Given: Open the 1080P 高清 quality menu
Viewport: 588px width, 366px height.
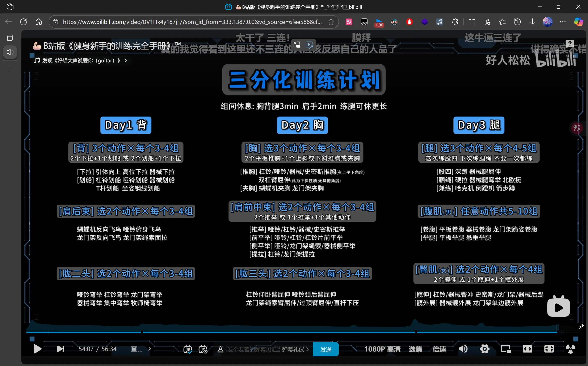Looking at the screenshot, I should (x=382, y=349).
